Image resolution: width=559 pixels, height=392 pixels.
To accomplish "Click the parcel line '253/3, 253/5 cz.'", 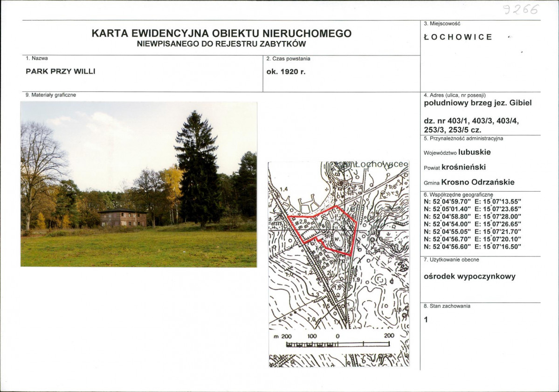I will pos(452,130).
